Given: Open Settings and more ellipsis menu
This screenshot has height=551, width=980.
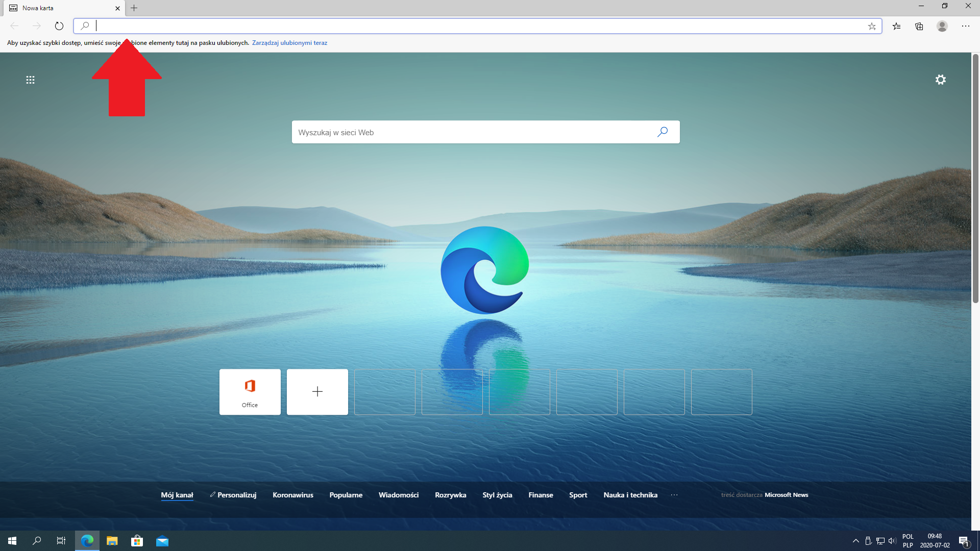Looking at the screenshot, I should [966, 26].
